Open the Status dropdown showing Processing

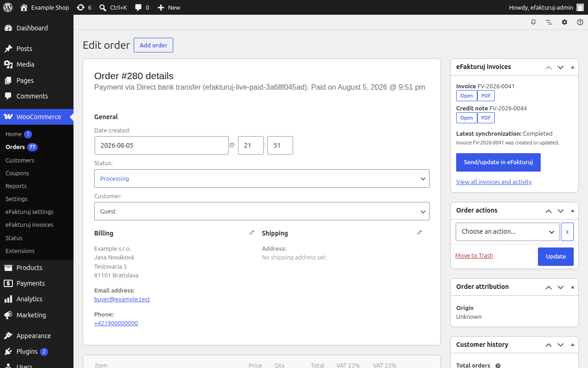(262, 178)
